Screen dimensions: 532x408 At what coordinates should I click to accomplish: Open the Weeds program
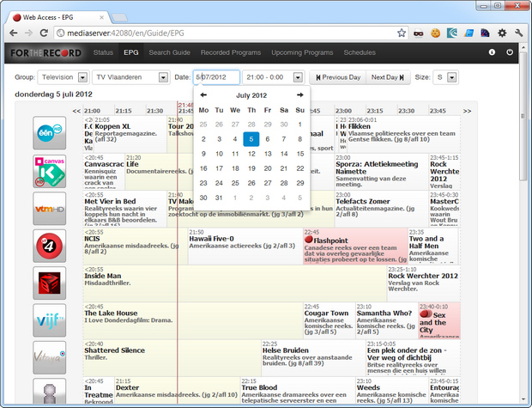coord(392,391)
